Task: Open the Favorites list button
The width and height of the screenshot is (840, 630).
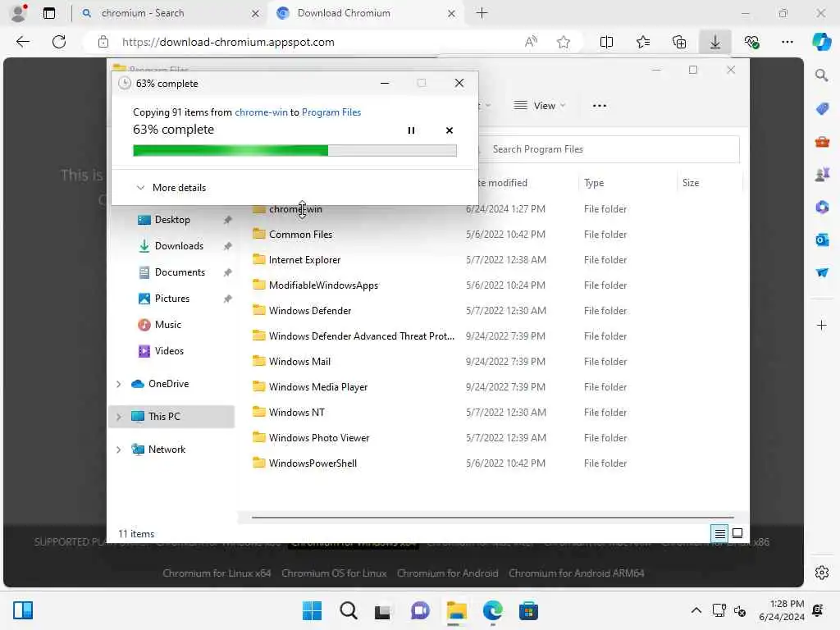Action: (643, 42)
